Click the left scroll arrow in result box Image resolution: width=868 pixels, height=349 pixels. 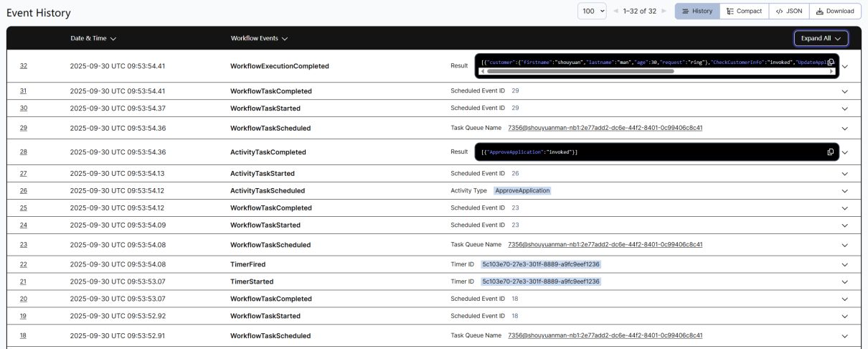click(x=482, y=72)
